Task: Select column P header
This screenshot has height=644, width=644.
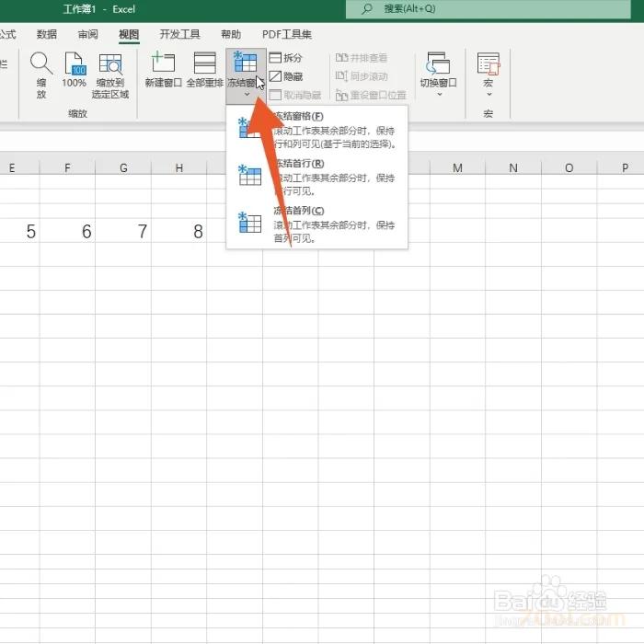Action: [621, 167]
